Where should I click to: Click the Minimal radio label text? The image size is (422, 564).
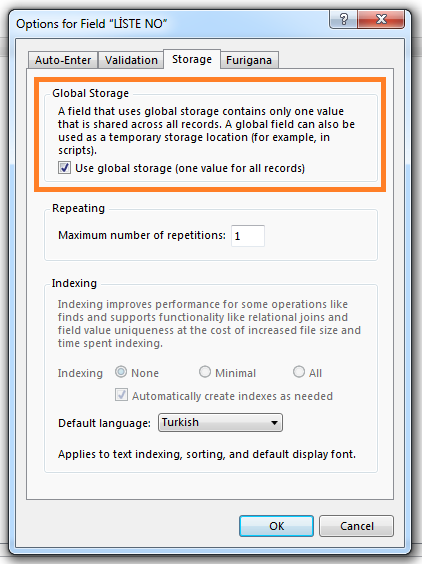tap(236, 373)
